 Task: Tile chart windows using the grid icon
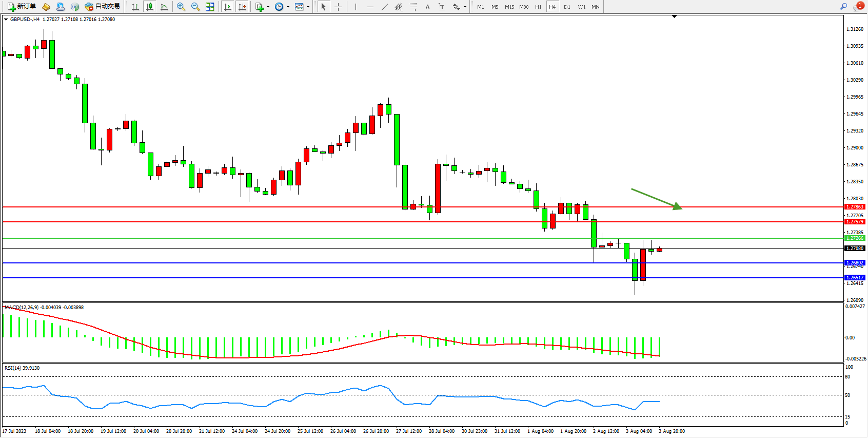pyautogui.click(x=210, y=7)
